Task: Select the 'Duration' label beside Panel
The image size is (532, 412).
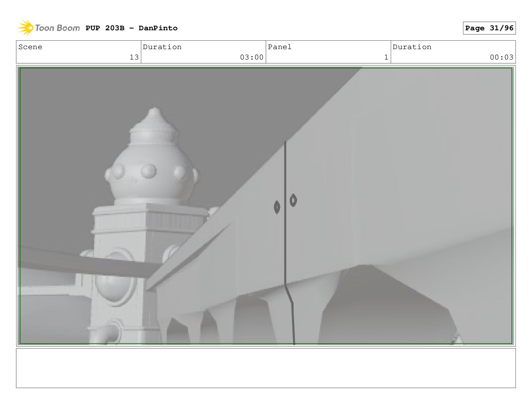Action: [412, 47]
